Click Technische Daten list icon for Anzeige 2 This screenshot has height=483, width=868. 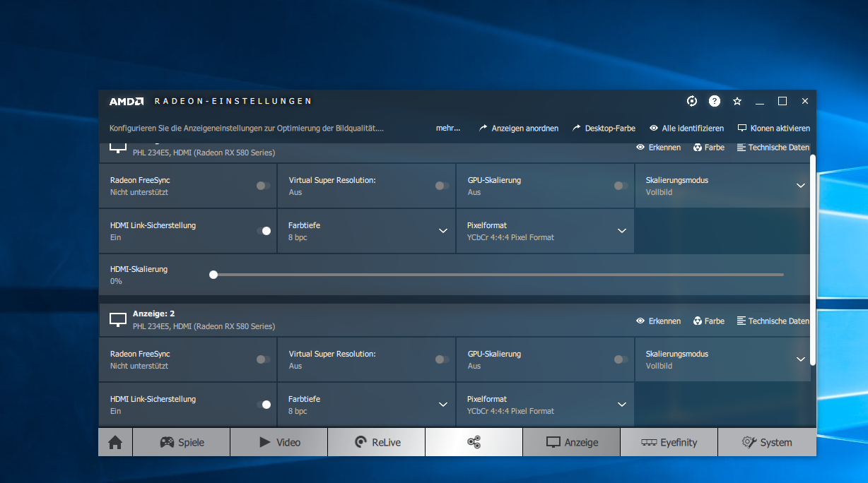(741, 321)
